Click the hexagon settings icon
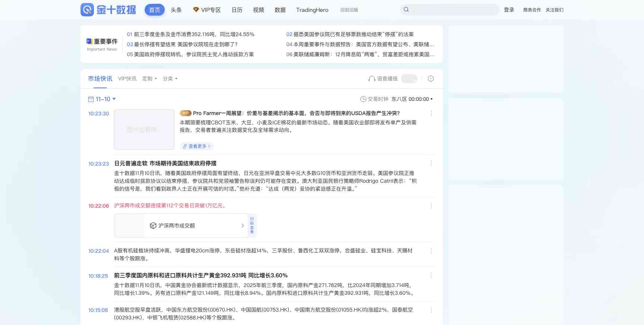Image resolution: width=644 pixels, height=325 pixels. click(431, 79)
